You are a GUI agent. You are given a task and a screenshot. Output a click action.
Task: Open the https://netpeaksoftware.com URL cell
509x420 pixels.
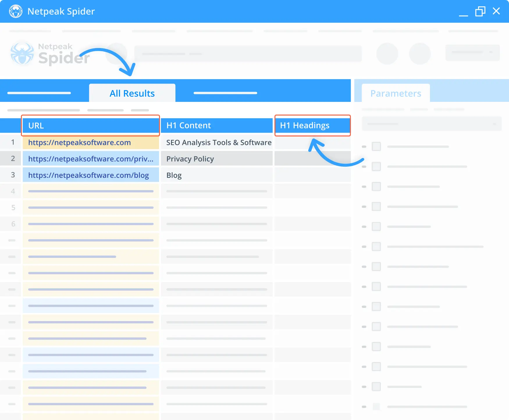(x=91, y=142)
